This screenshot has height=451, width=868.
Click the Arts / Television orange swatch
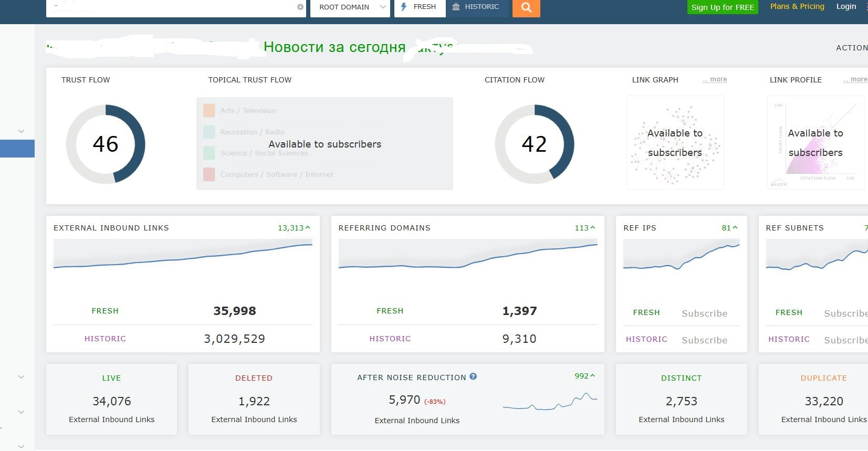(209, 110)
